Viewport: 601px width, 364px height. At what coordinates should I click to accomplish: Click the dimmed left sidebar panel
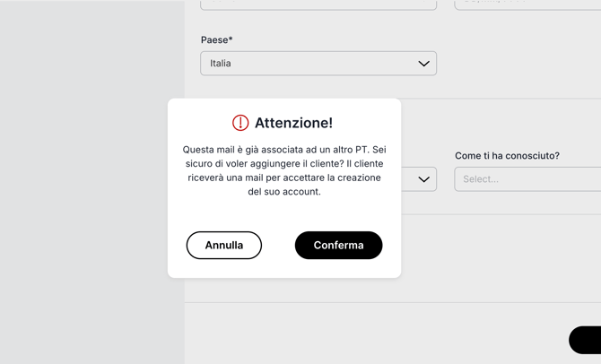pos(92,182)
